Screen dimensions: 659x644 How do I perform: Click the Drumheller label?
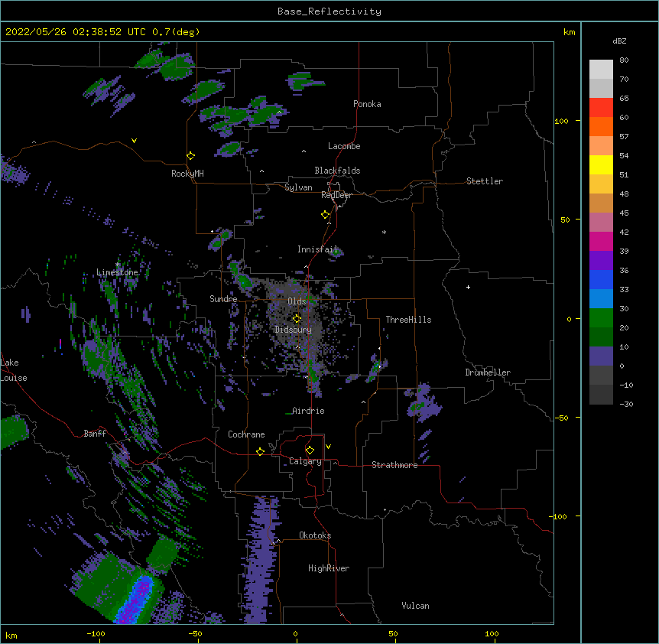tap(488, 372)
